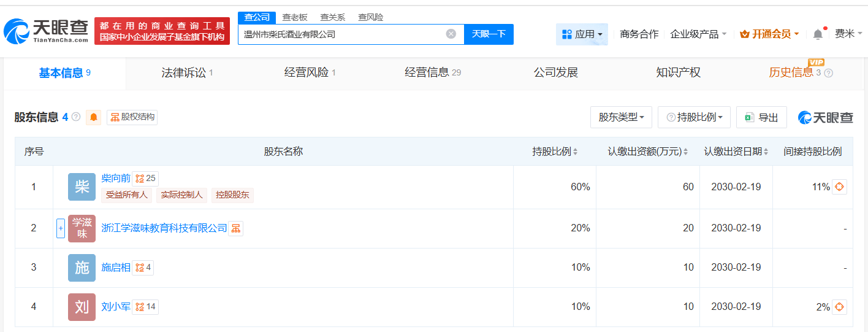Switch to the 法律诉讼 tab

(187, 73)
